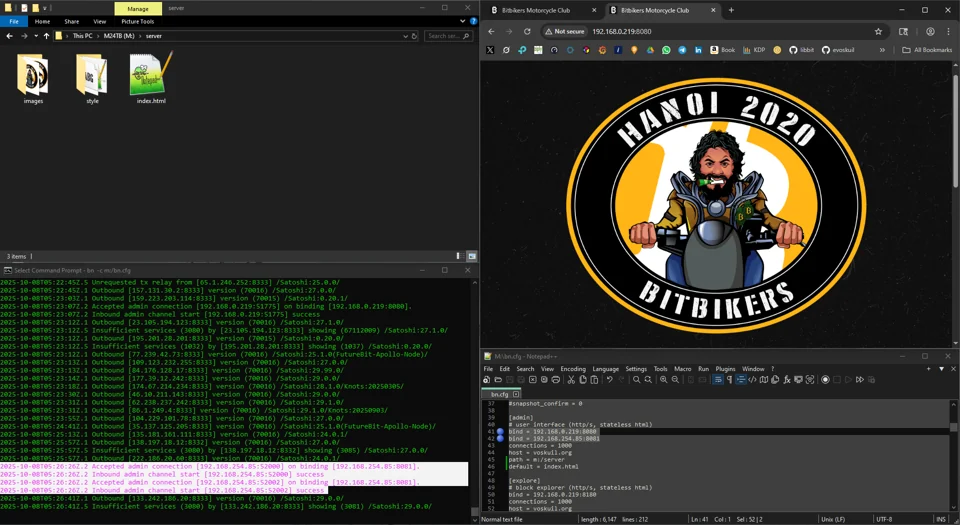Switch File Explorer to details view
Image resolution: width=960 pixels, height=525 pixels.
pyautogui.click(x=458, y=256)
